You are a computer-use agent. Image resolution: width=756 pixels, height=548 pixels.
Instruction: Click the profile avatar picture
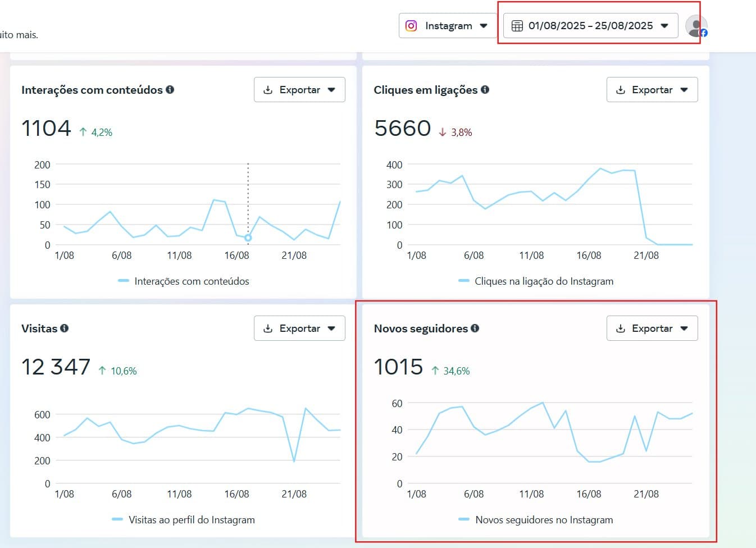point(695,25)
